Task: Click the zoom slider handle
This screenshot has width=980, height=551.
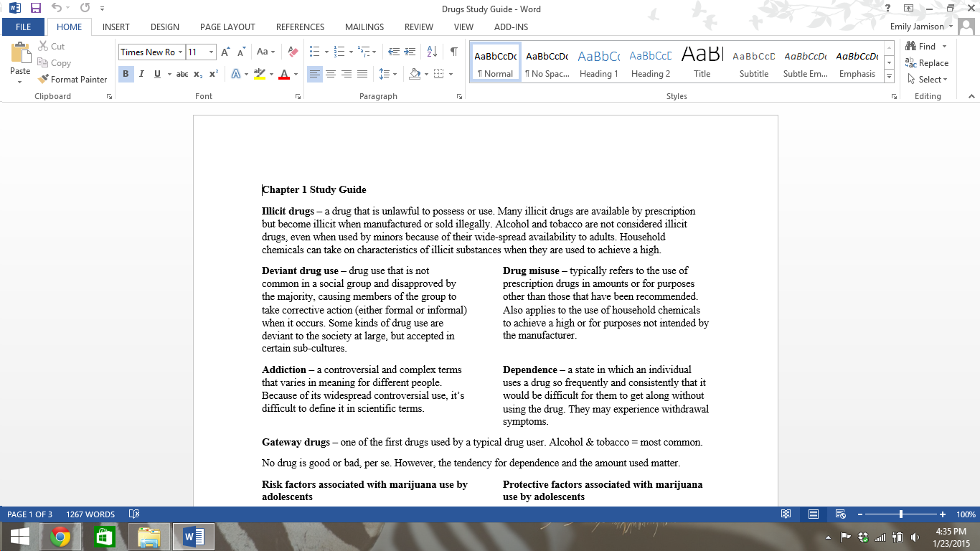Action: [901, 514]
